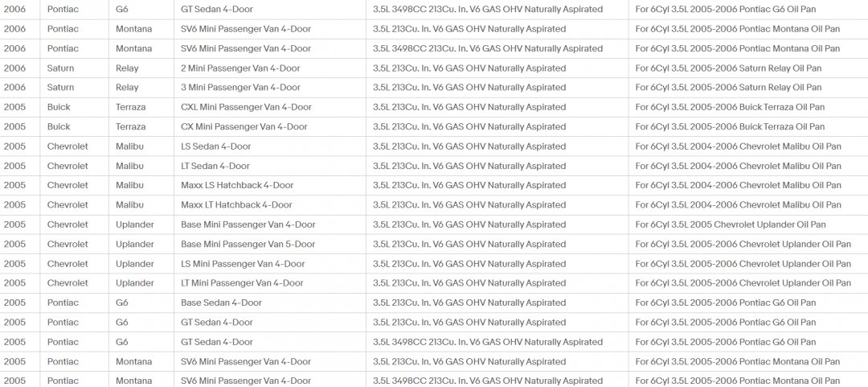Screen dimensions: 868x387
Task: Select the Malibu model cell in the Maxx LS row
Action: pos(141,185)
